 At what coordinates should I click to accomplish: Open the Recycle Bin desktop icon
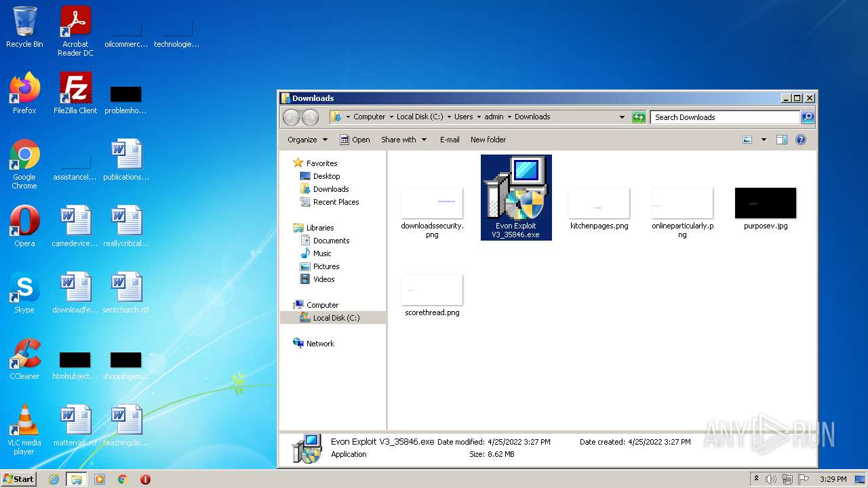[x=24, y=28]
